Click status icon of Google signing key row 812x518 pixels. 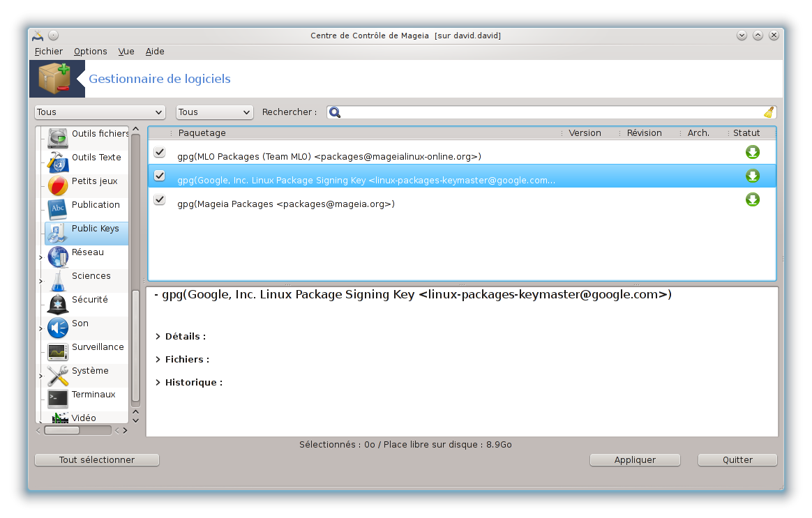coord(753,176)
